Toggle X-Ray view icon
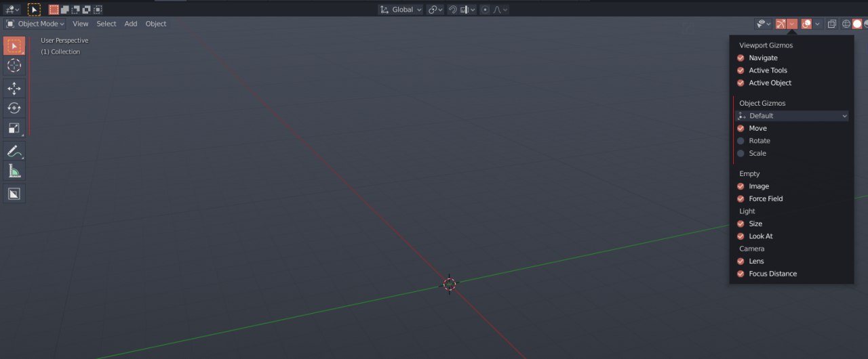 coord(832,24)
